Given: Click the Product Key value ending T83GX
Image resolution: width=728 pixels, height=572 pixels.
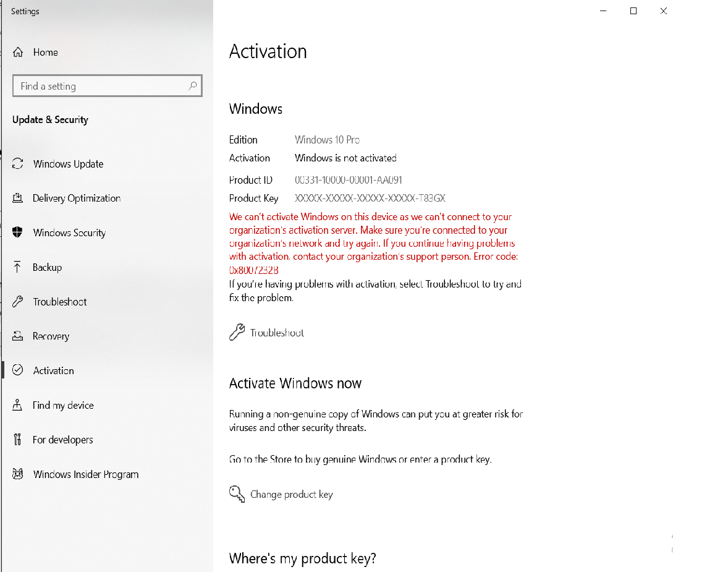Looking at the screenshot, I should coord(370,198).
